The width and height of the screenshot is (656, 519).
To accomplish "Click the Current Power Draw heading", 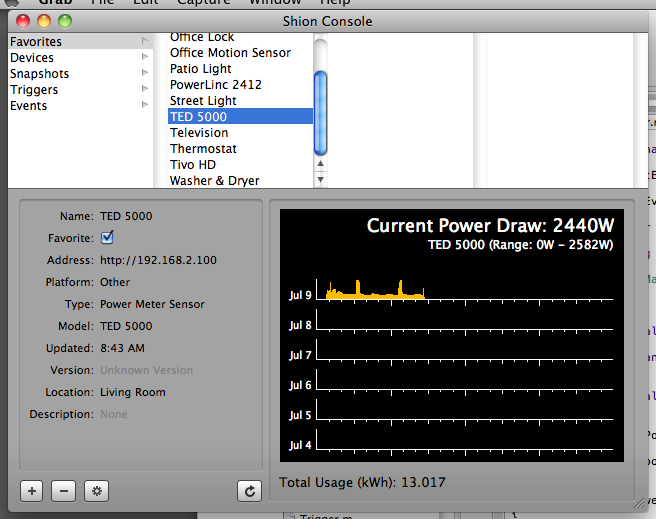I will pyautogui.click(x=490, y=225).
